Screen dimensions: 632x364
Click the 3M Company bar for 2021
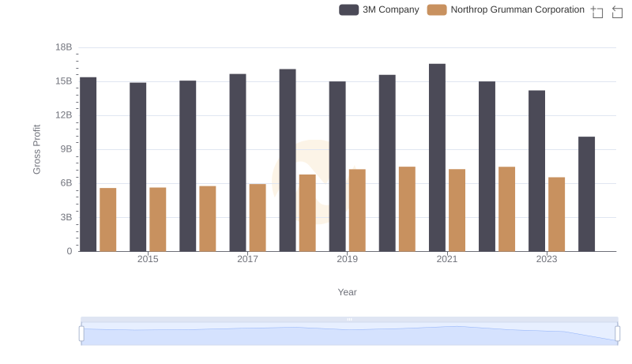click(x=437, y=157)
